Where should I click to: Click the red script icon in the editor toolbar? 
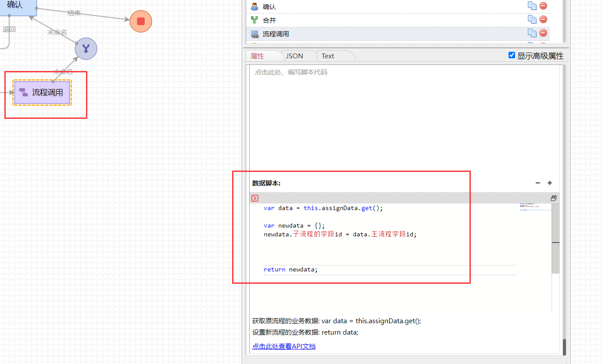(x=255, y=198)
